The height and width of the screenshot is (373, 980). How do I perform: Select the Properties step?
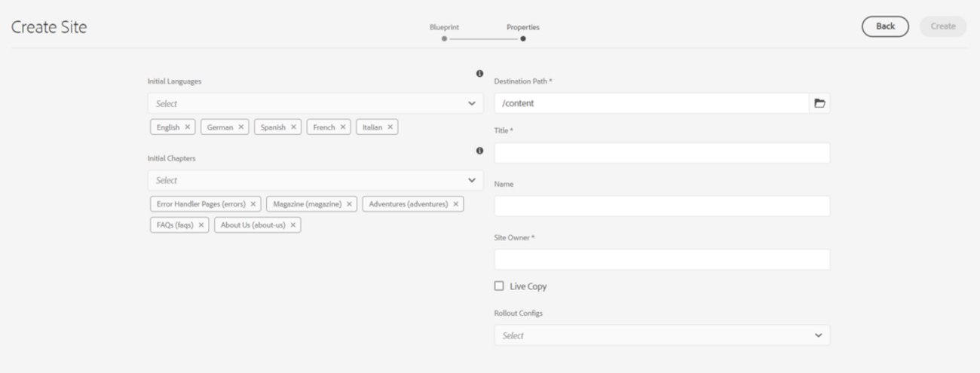point(523,38)
